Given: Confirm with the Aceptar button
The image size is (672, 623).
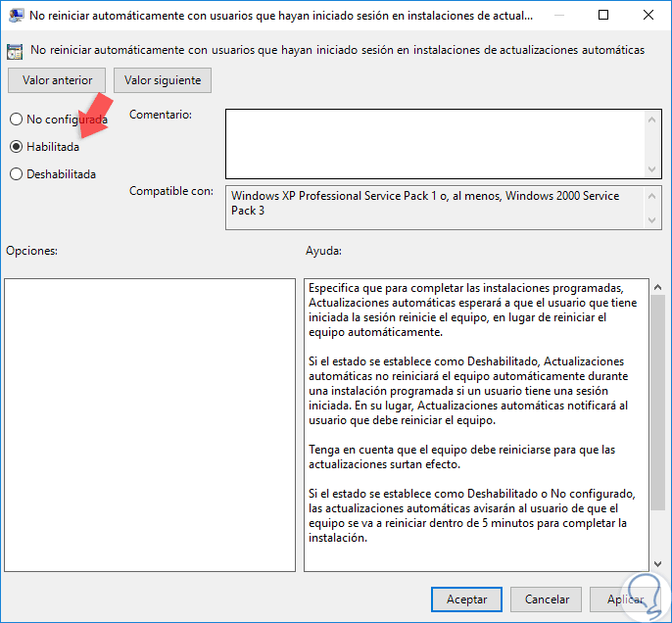Looking at the screenshot, I should coord(466,599).
